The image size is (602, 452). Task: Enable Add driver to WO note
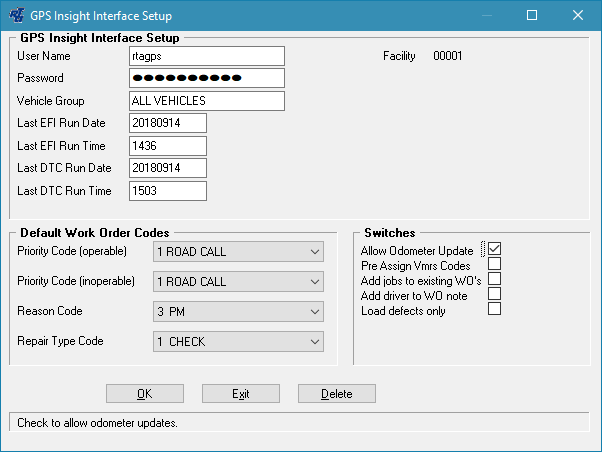coord(494,295)
